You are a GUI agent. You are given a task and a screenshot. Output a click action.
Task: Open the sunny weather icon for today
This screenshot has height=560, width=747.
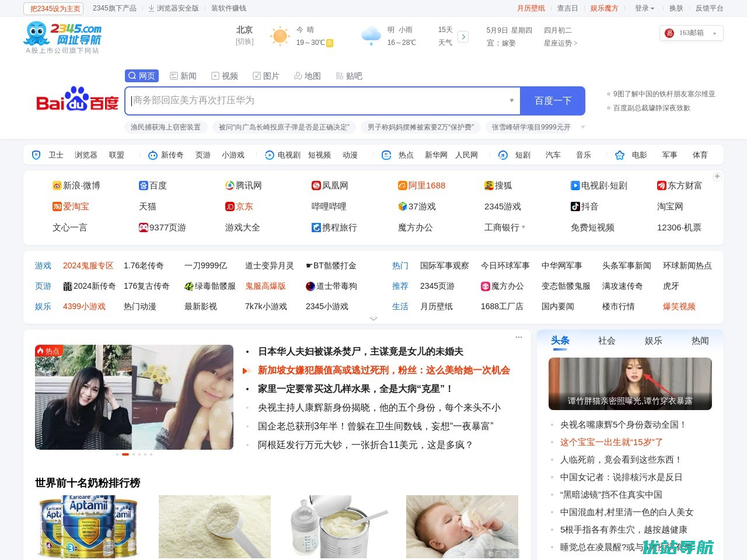(x=280, y=36)
